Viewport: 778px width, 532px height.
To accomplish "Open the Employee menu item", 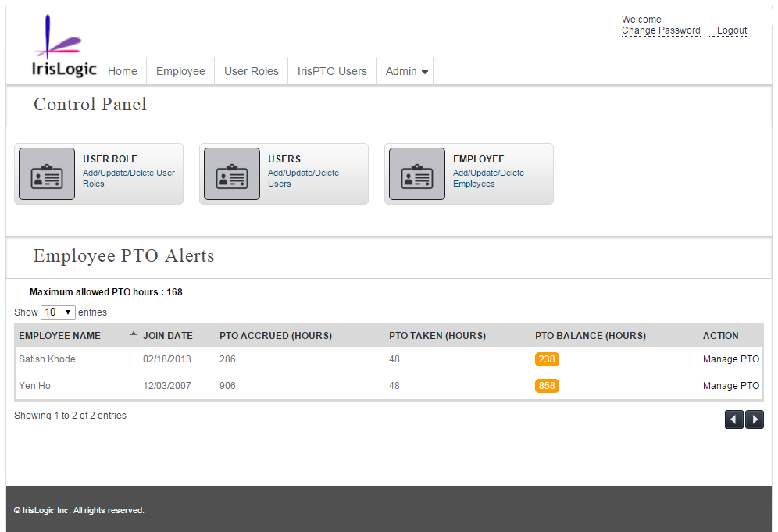I will click(x=180, y=71).
